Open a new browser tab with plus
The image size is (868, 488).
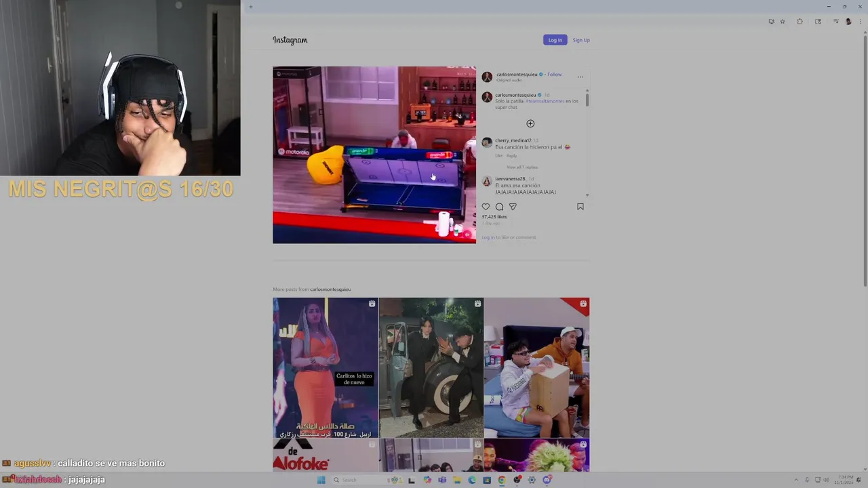pos(250,7)
